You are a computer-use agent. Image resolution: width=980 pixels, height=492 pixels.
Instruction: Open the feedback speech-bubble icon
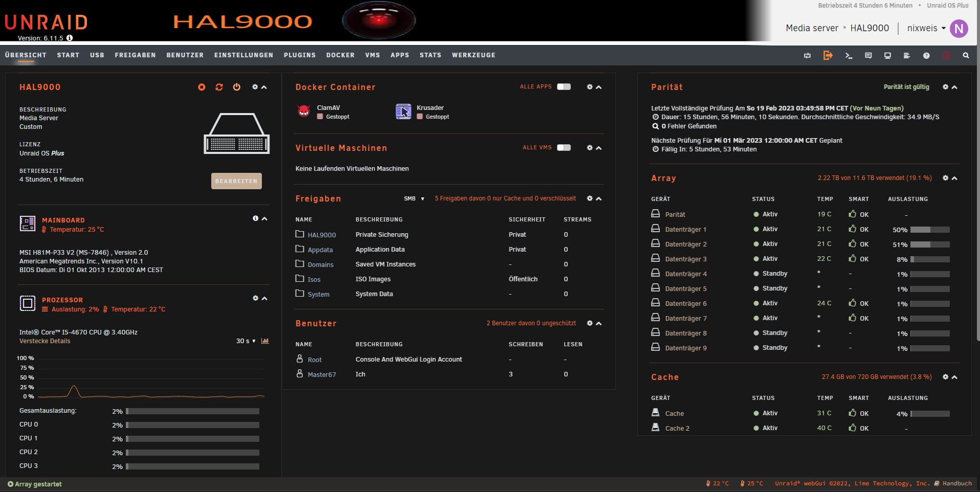click(868, 56)
